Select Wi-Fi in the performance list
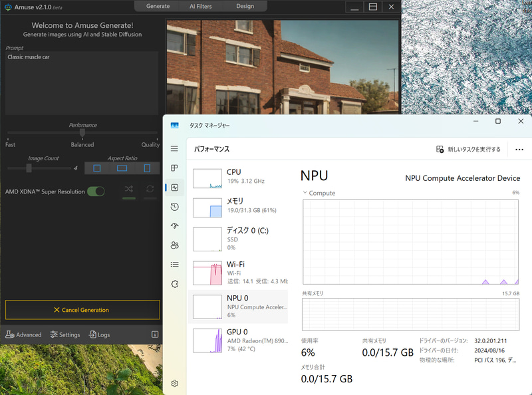Viewport: 532px width, 395px height. pos(239,273)
